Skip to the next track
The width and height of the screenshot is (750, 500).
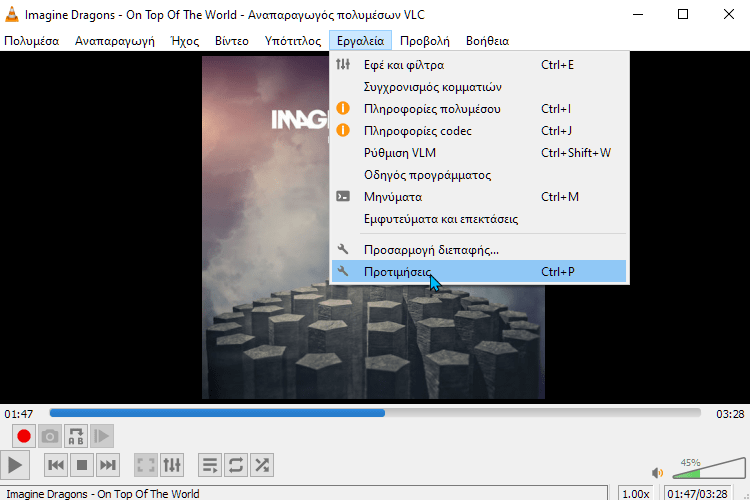[108, 465]
